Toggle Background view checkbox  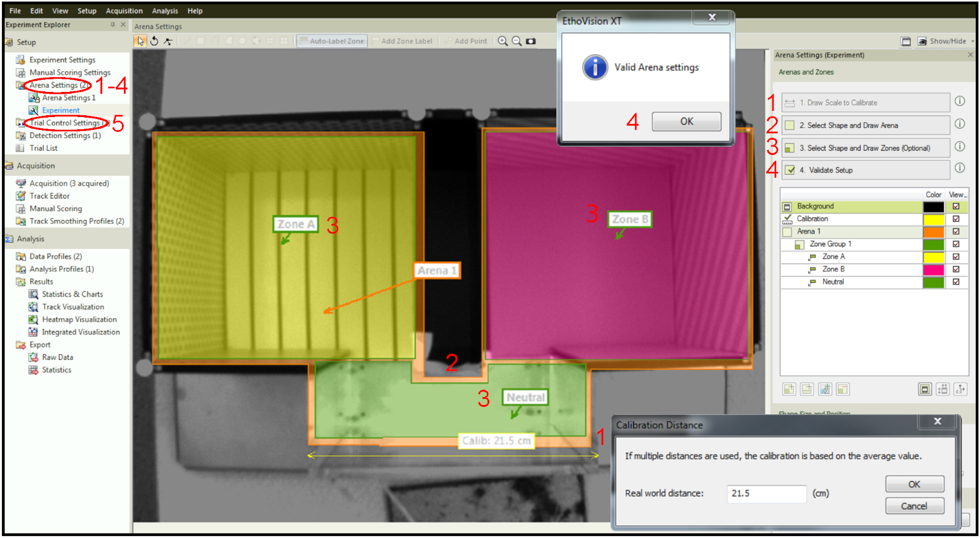click(x=956, y=206)
